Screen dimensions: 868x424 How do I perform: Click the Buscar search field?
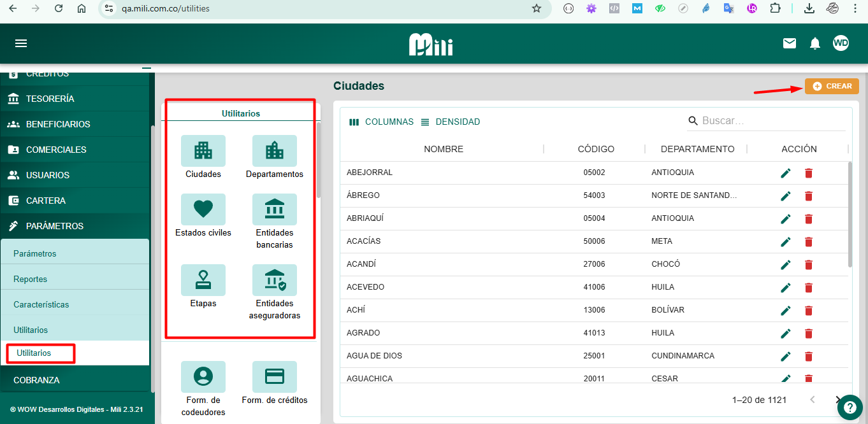771,121
